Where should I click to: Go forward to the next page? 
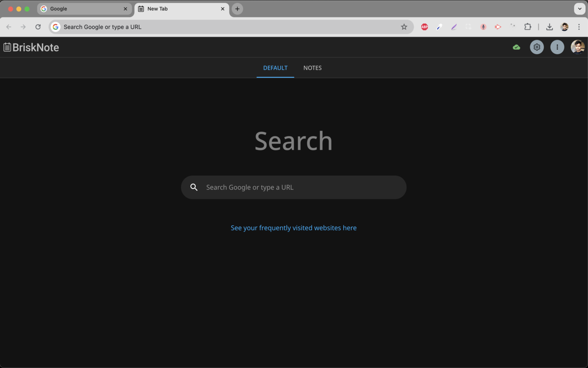coord(23,27)
